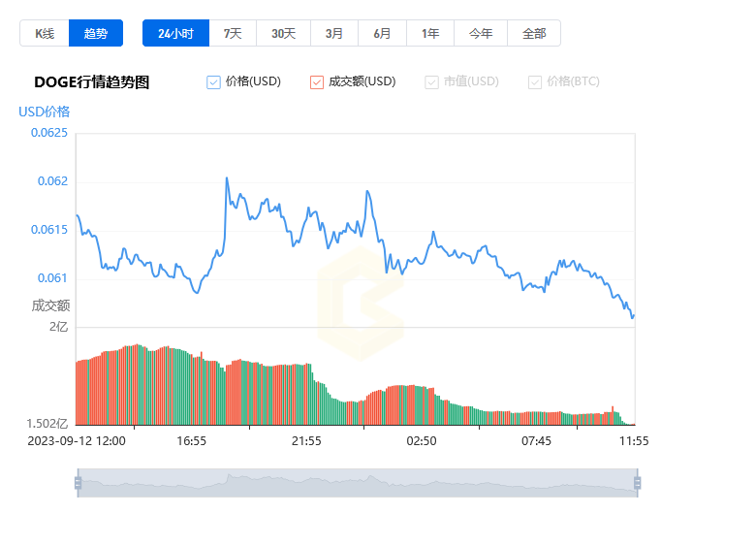Choose the 7天 time range

pyautogui.click(x=233, y=33)
